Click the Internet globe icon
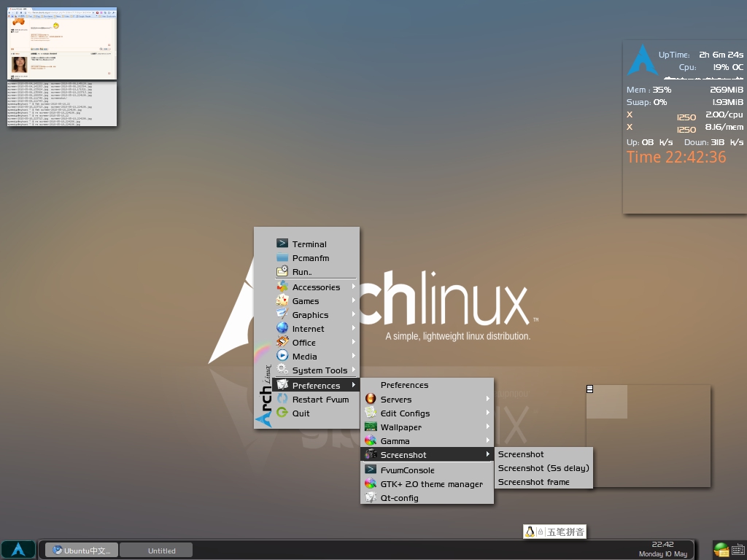 [282, 328]
